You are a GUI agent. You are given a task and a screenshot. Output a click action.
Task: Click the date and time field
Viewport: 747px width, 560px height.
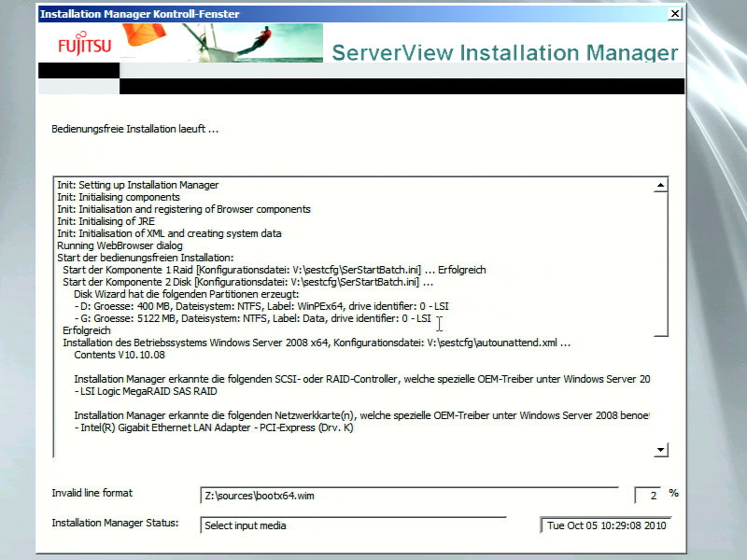(606, 525)
